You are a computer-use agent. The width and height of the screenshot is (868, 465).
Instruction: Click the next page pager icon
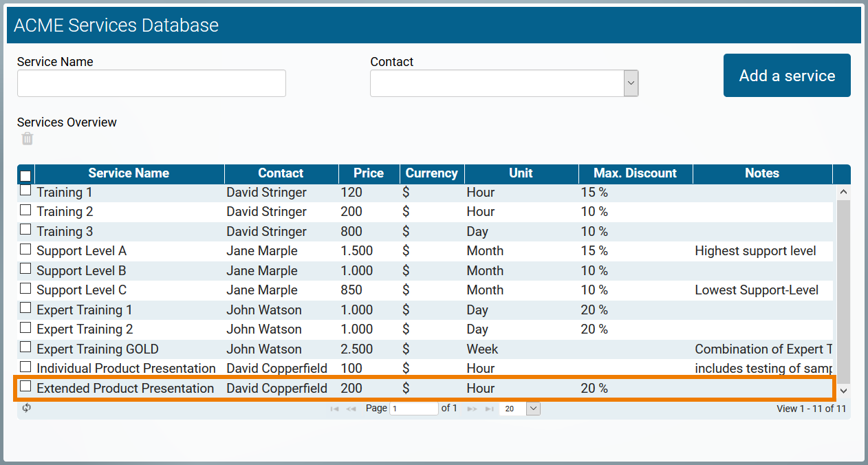click(x=473, y=409)
